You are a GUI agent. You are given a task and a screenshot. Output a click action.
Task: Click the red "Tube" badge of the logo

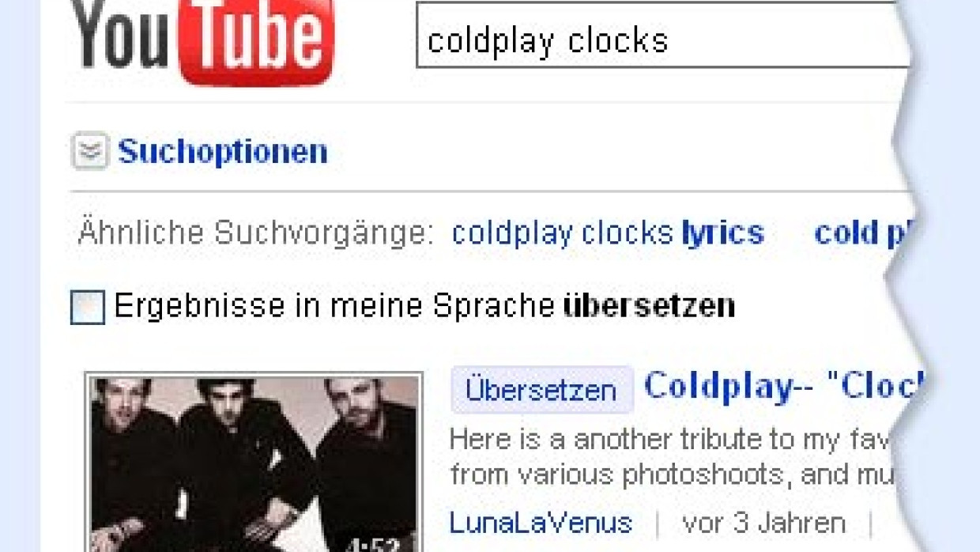pyautogui.click(x=257, y=40)
